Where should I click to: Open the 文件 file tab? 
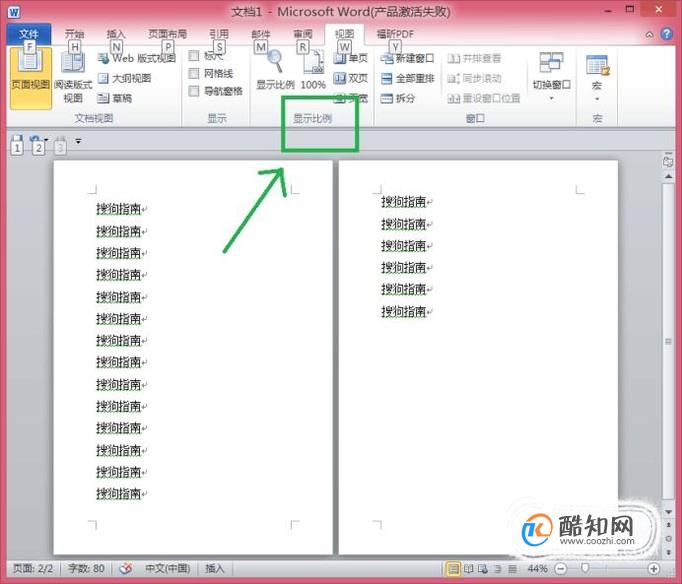(29, 34)
